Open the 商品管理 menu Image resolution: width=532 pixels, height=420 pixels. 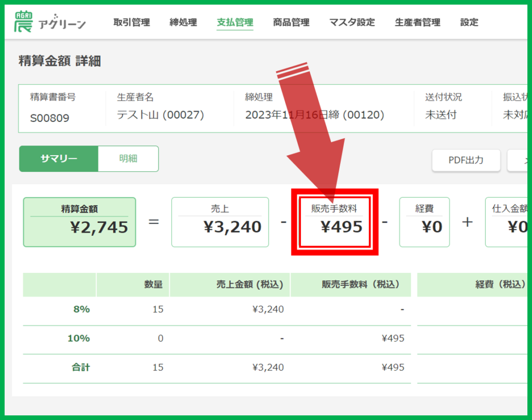[x=291, y=22]
